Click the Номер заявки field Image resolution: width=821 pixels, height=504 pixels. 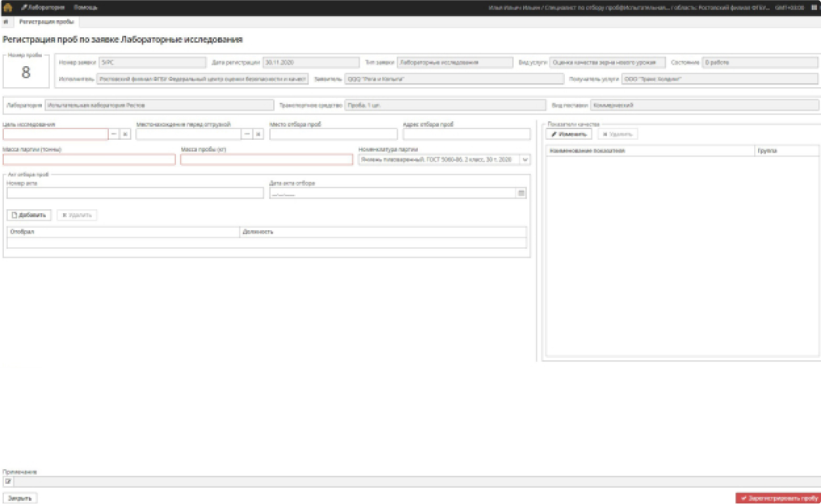(x=153, y=62)
